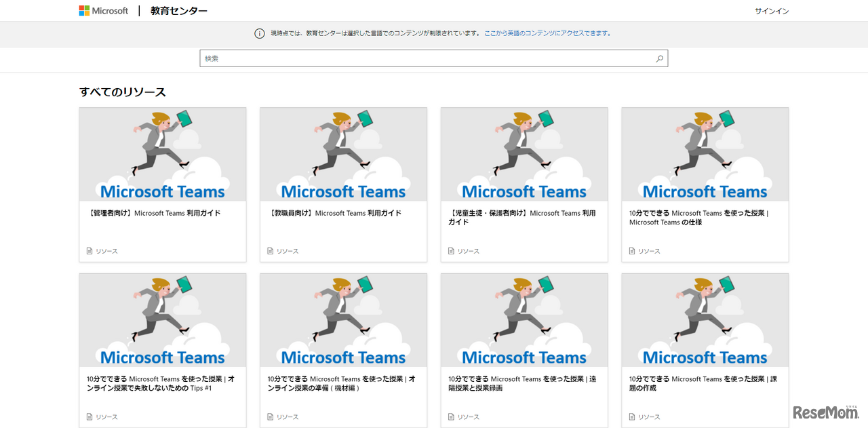
Task: Click the document icon under 児童生徒・保護者向け card
Action: coord(451,251)
